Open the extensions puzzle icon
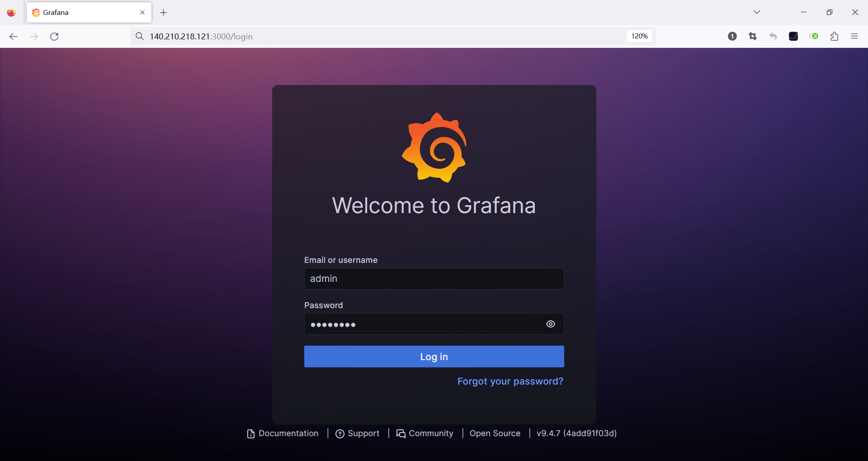This screenshot has width=868, height=461. pyautogui.click(x=834, y=37)
